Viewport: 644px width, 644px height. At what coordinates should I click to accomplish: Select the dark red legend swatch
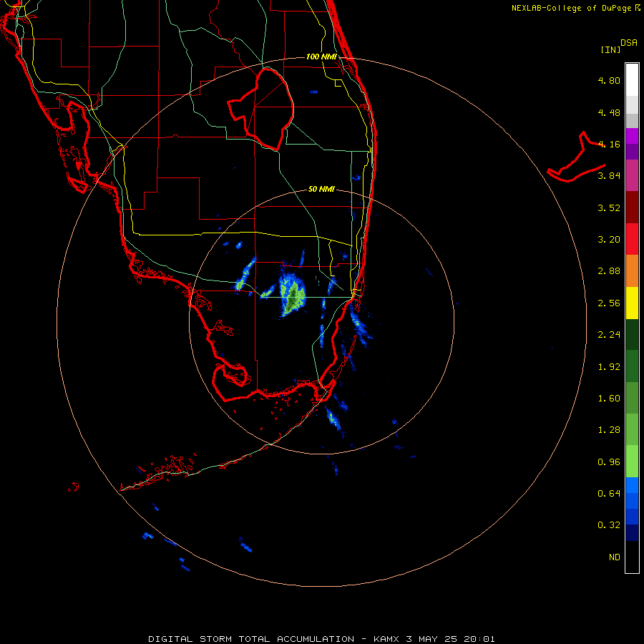(x=632, y=208)
